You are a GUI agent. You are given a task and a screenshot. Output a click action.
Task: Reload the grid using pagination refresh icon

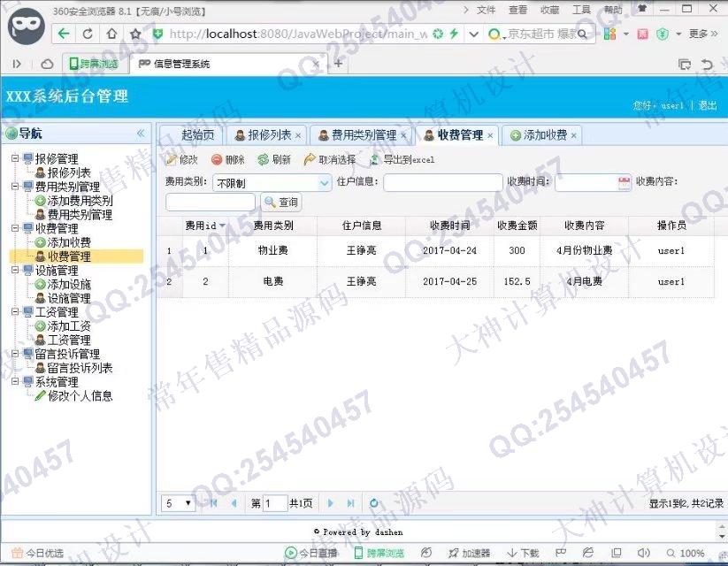pos(373,503)
